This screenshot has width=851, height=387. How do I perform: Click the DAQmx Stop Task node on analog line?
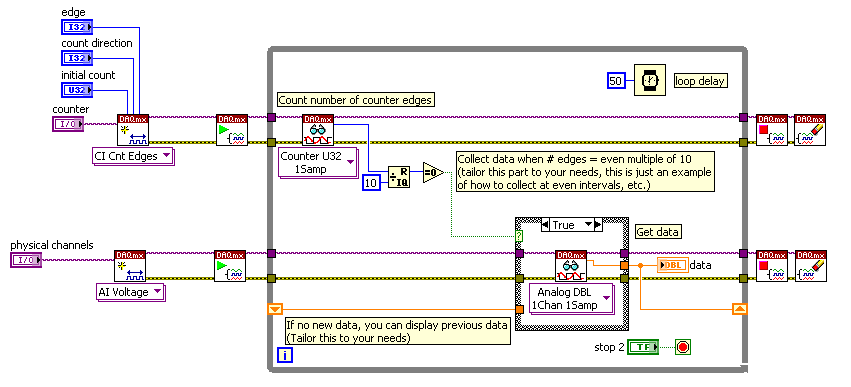pyautogui.click(x=772, y=265)
